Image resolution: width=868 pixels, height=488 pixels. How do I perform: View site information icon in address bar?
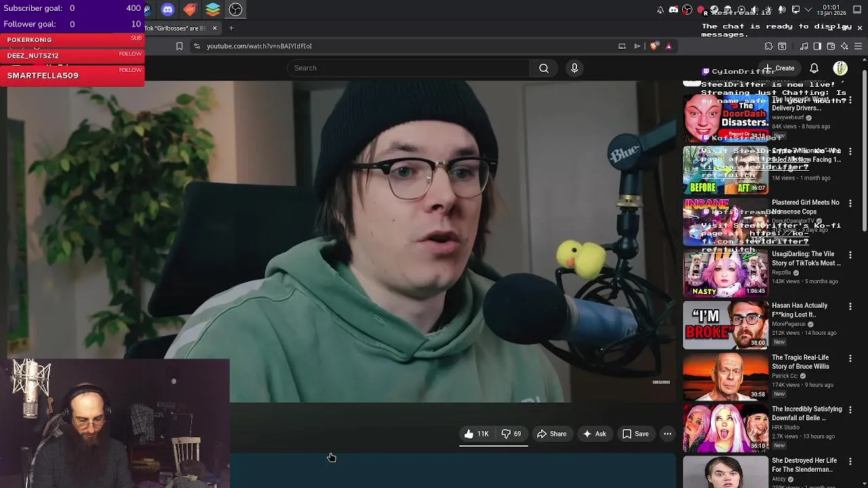(197, 46)
